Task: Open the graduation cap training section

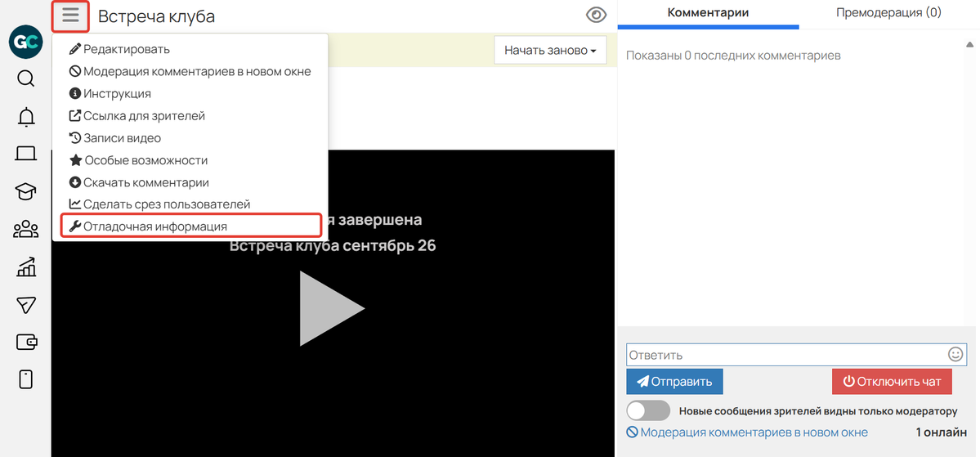Action: click(x=25, y=192)
